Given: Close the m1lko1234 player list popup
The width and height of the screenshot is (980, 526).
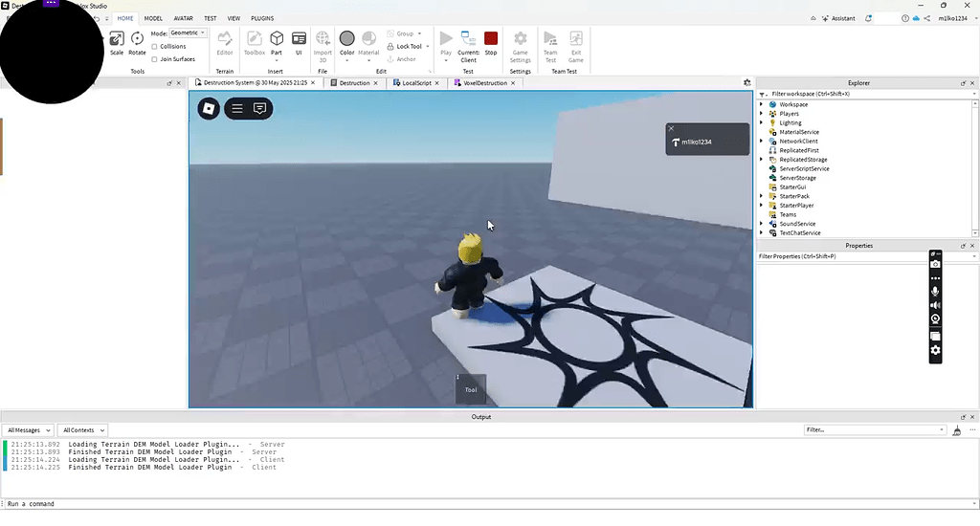Looking at the screenshot, I should click(671, 128).
